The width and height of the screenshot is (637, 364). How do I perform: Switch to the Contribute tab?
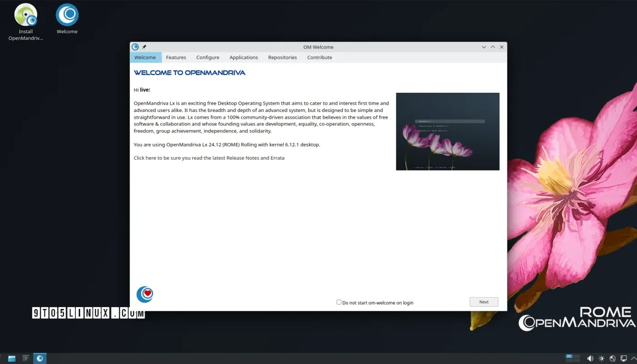click(x=320, y=57)
